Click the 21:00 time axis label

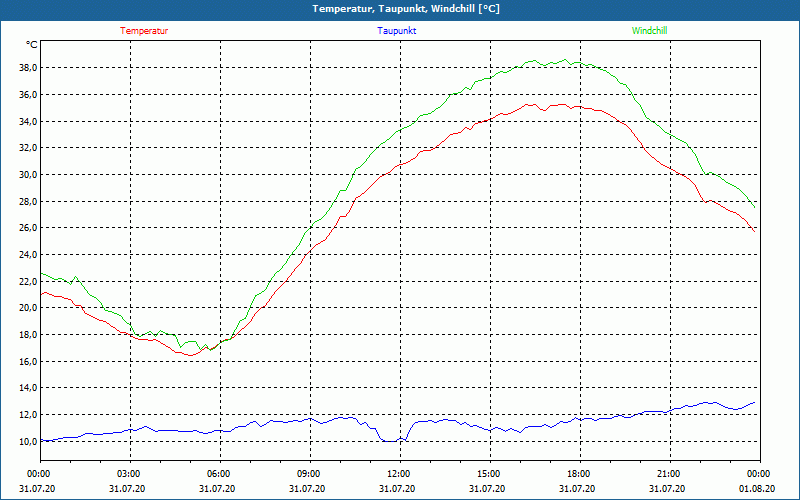pyautogui.click(x=670, y=474)
